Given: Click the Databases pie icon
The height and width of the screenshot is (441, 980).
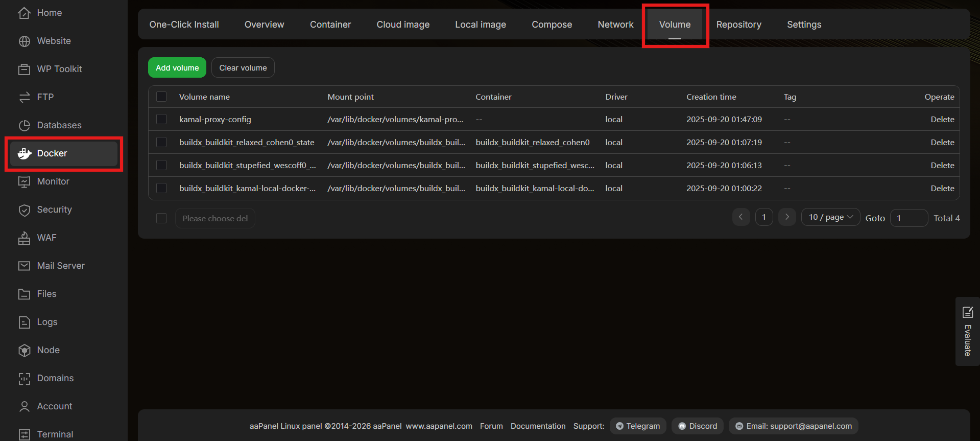Looking at the screenshot, I should (24, 125).
